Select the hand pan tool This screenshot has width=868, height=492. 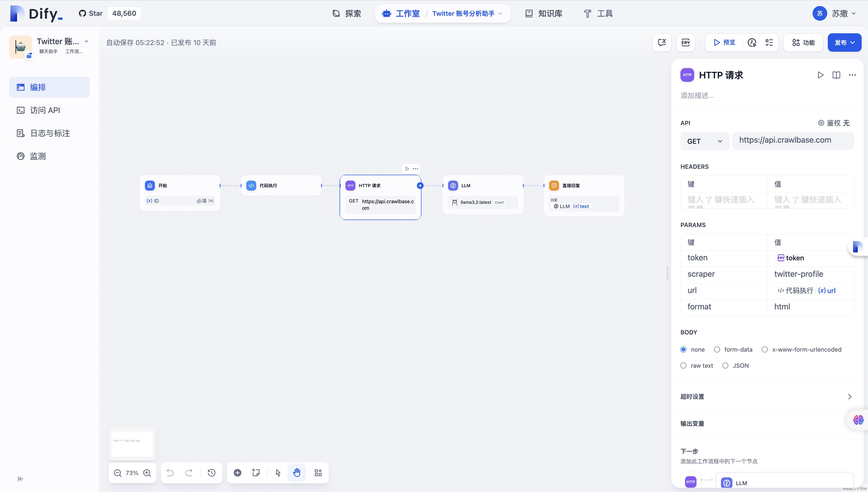click(296, 473)
